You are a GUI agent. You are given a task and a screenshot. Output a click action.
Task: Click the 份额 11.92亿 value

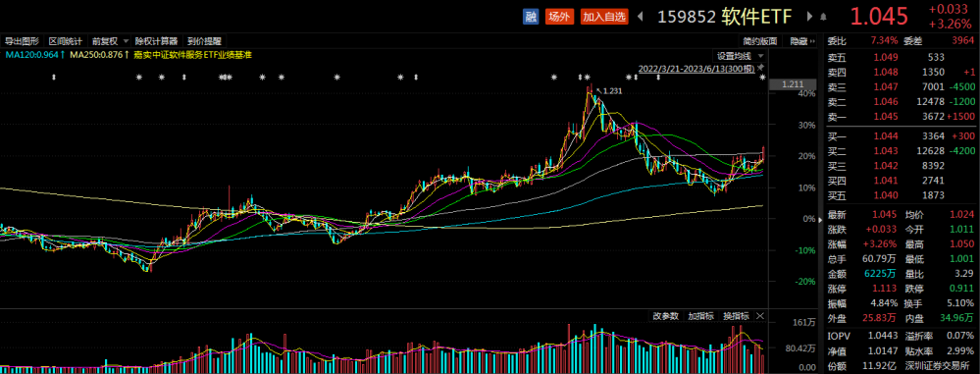click(x=880, y=366)
